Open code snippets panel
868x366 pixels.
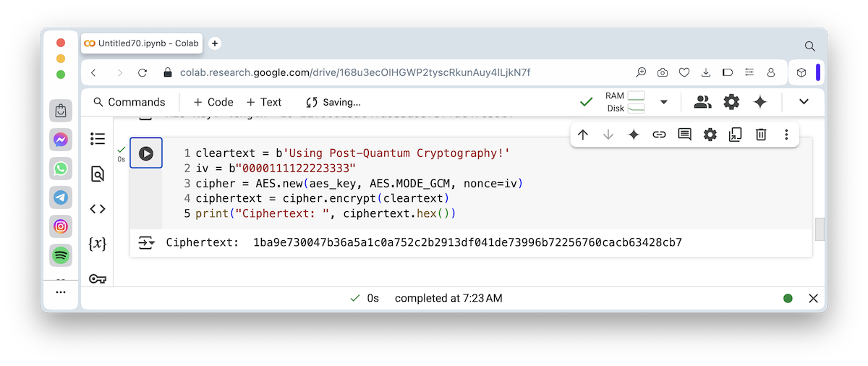coord(98,209)
